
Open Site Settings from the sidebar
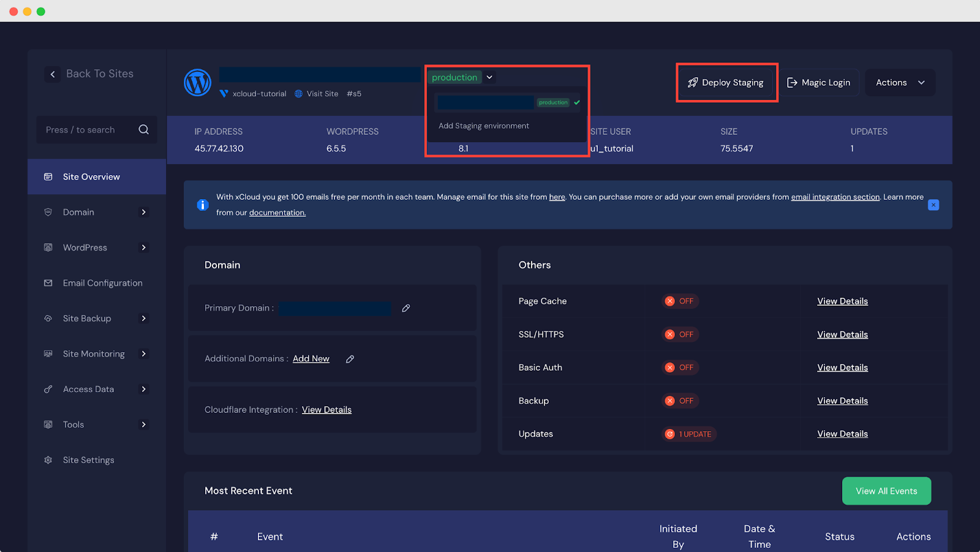[x=88, y=459]
